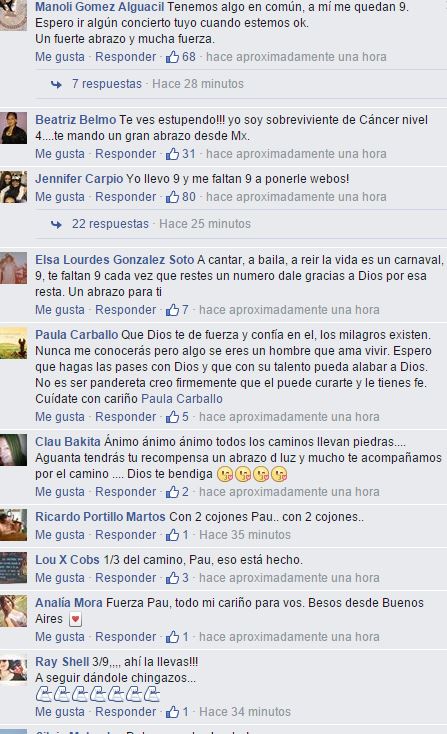The height and width of the screenshot is (734, 447).
Task: Open tagged Paula Carballo link in comment text
Action: point(182,399)
